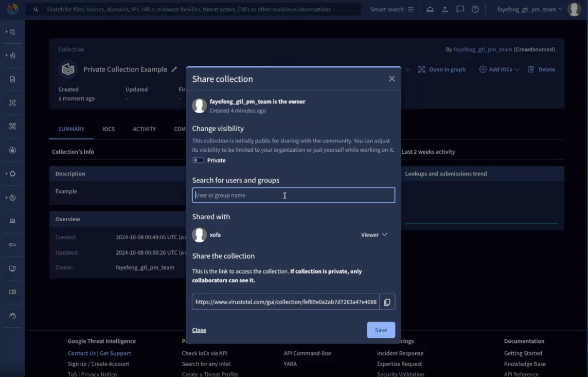
Task: Click the Save button in share dialog
Action: coord(381,330)
